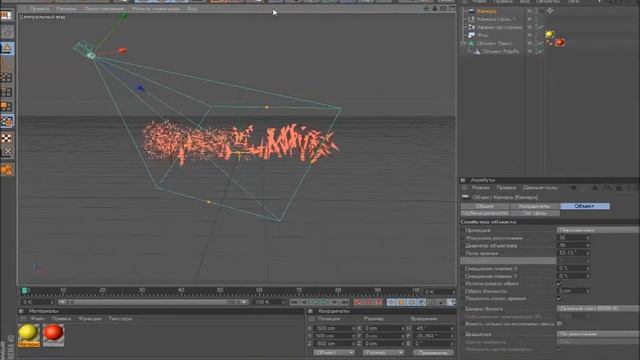Open the Режим menu in Attributes

click(480, 188)
